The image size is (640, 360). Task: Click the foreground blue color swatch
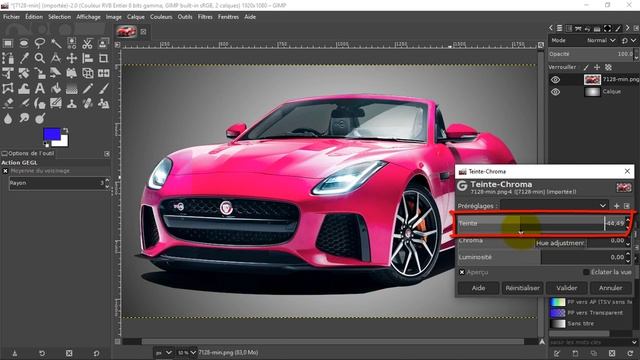[52, 134]
